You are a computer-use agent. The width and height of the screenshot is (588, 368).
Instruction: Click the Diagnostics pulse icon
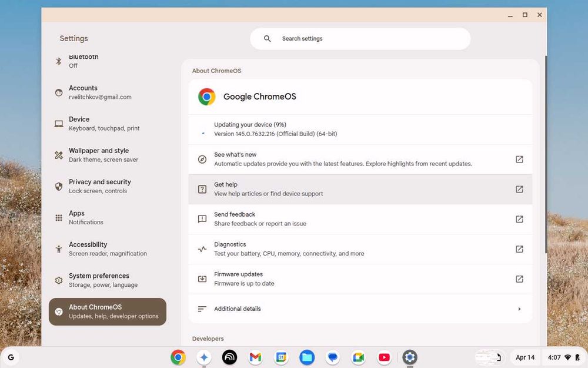(x=202, y=249)
